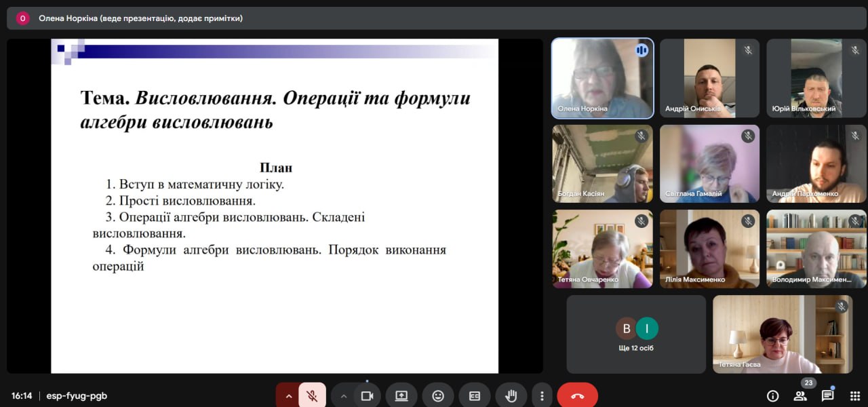The height and width of the screenshot is (407, 868).
Task: Select Тетяна Гаєва's video tile
Action: 782,334
